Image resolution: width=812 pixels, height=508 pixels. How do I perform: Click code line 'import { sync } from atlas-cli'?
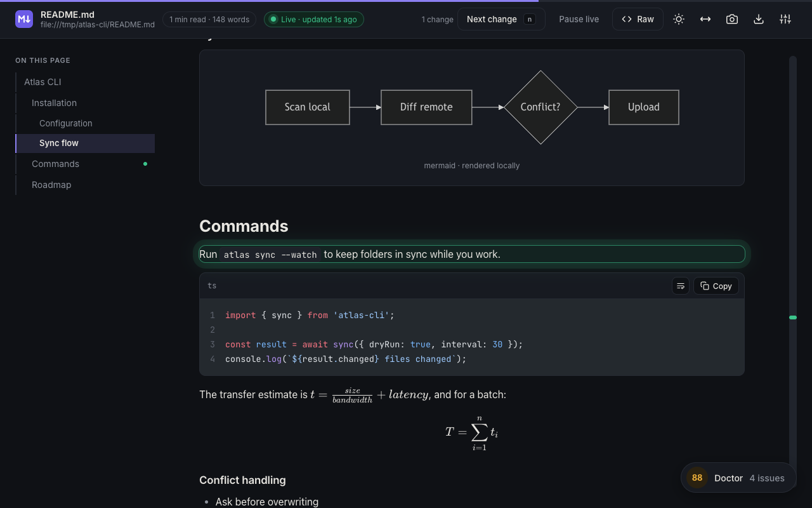coord(310,315)
